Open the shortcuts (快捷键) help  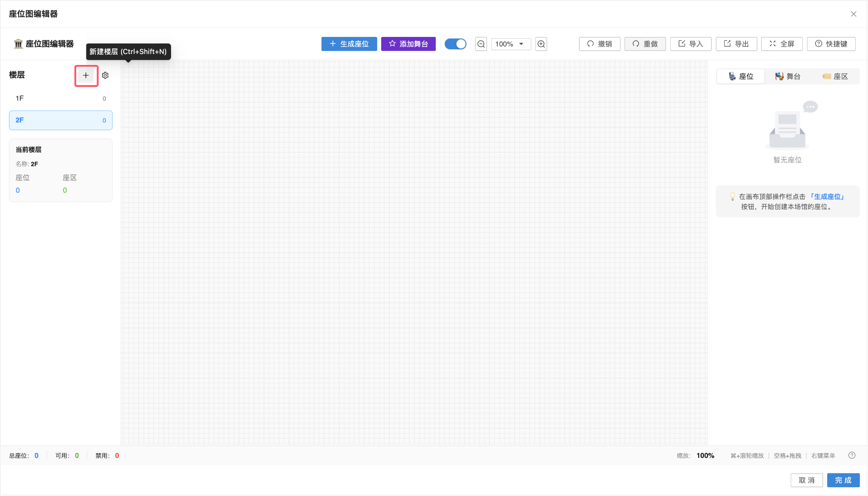pos(831,44)
